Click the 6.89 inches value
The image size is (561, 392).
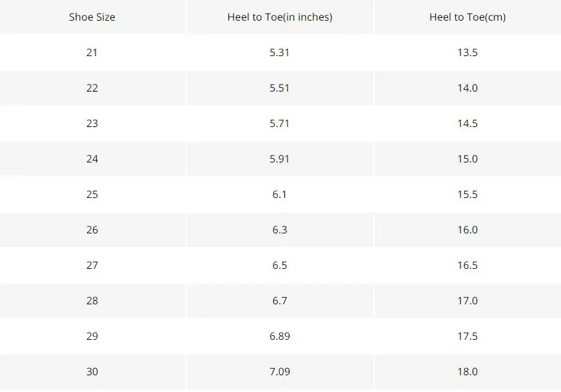coord(280,336)
